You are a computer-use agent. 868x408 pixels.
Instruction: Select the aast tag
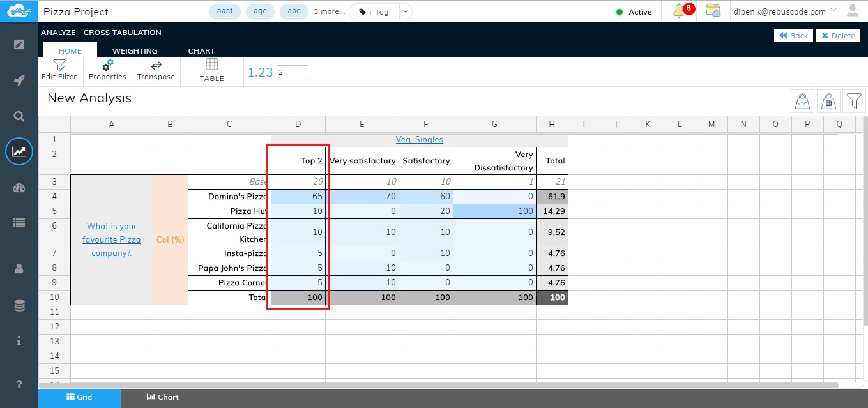pyautogui.click(x=225, y=11)
